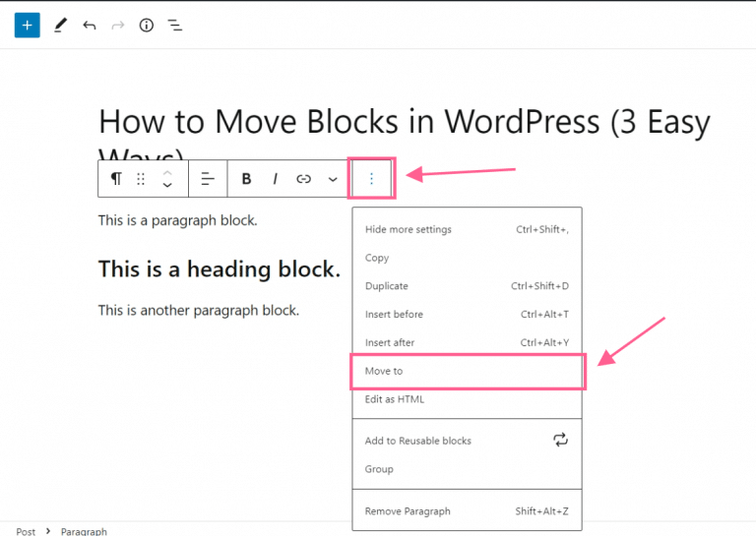This screenshot has height=536, width=756.
Task: Move the block up with the up arrow
Action: pos(167,172)
